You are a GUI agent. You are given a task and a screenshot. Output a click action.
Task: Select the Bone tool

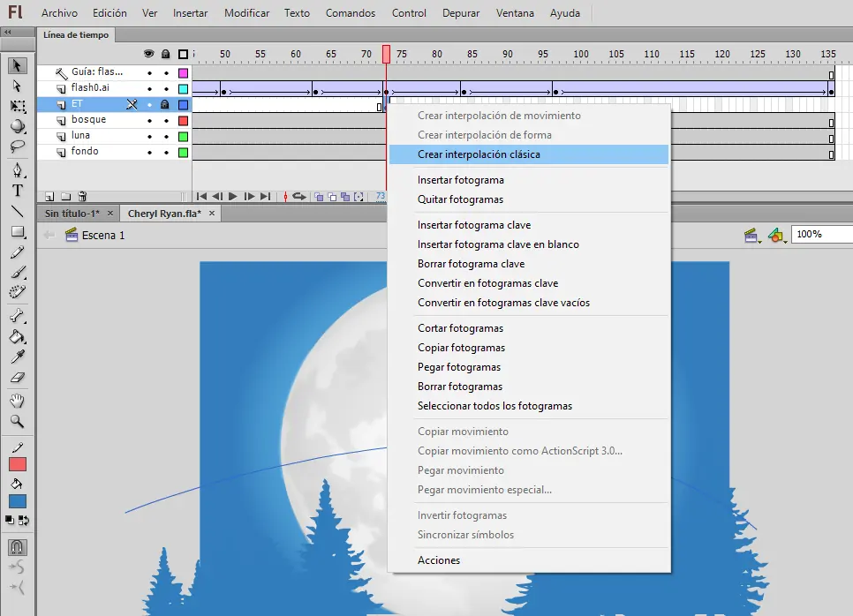click(x=18, y=316)
